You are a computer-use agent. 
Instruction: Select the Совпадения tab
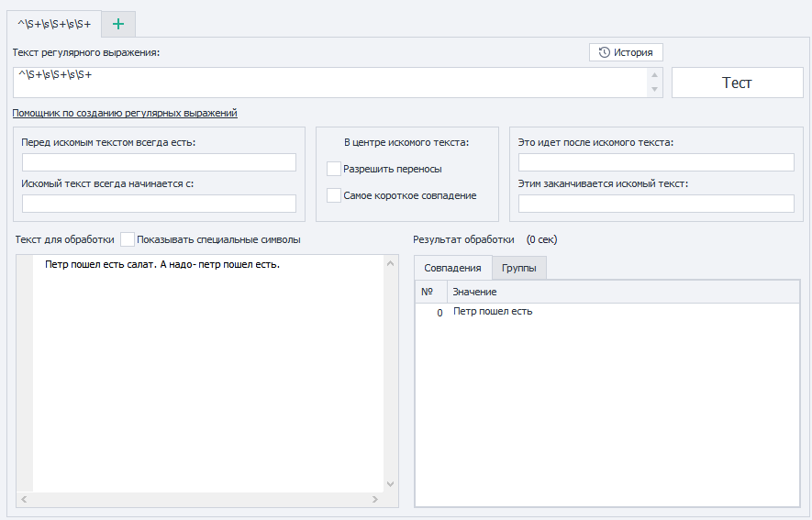coord(452,268)
